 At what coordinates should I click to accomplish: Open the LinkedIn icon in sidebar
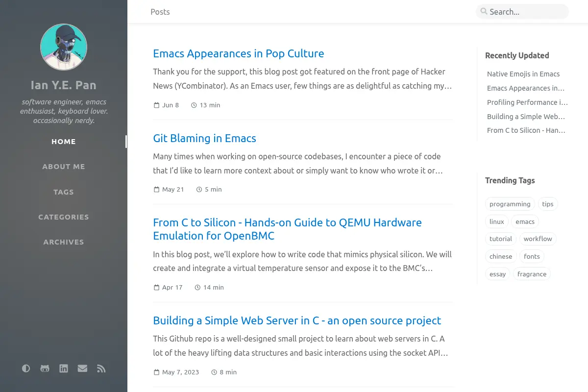(64, 368)
